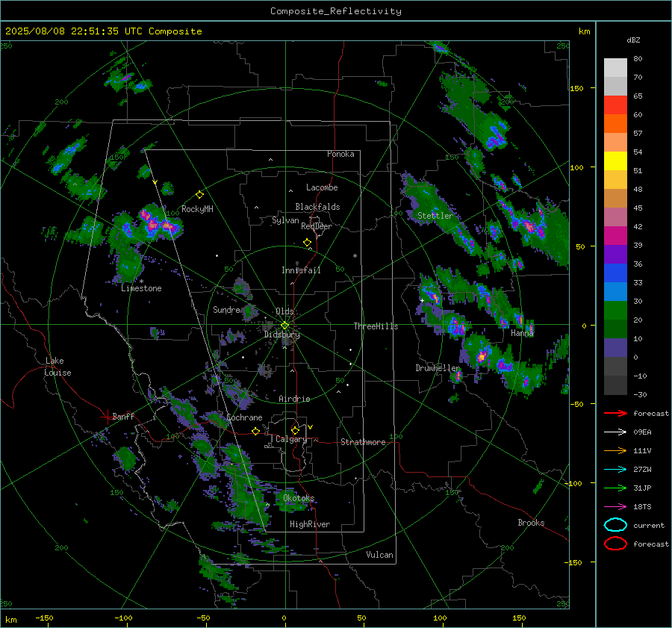The width and height of the screenshot is (672, 628).
Task: Click the Hanna town label
Action: click(522, 333)
